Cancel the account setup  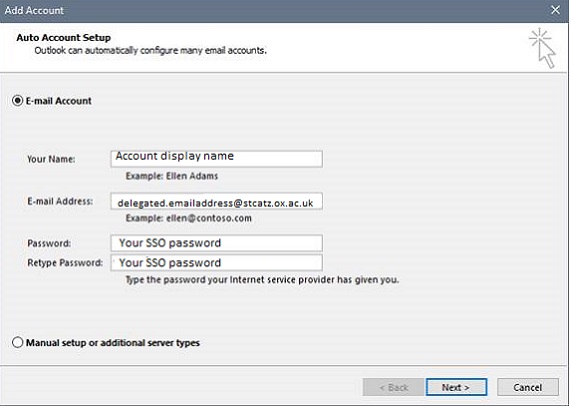coord(528,387)
